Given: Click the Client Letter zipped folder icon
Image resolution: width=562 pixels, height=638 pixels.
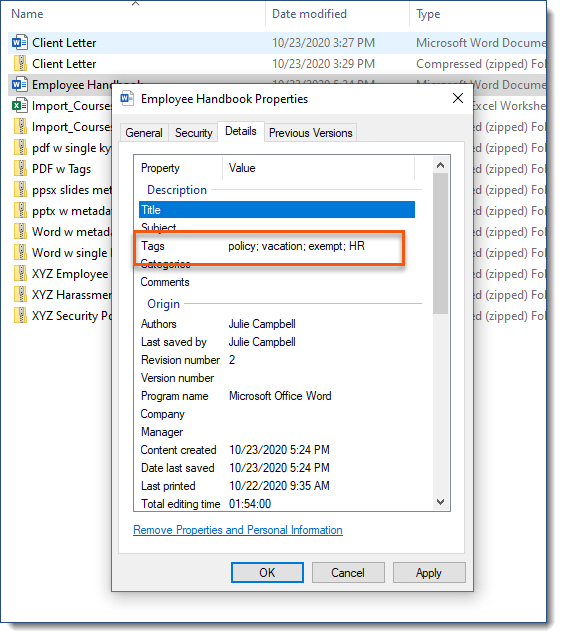Looking at the screenshot, I should coord(20,63).
